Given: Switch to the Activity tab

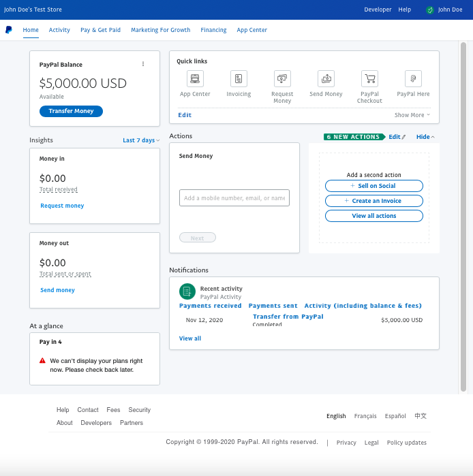Looking at the screenshot, I should [59, 30].
